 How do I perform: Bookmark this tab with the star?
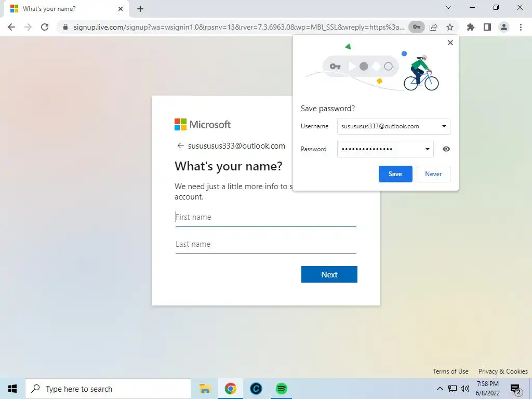(450, 27)
